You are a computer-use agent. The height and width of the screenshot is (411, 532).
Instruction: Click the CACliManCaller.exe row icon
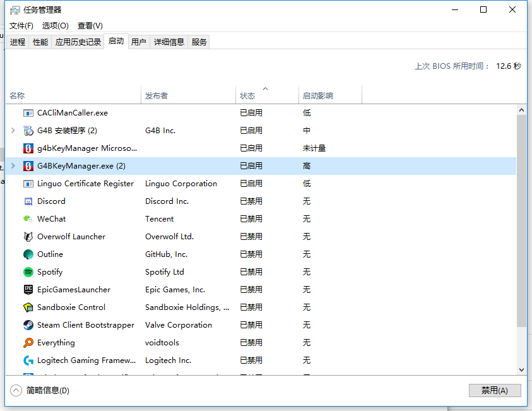click(x=28, y=113)
